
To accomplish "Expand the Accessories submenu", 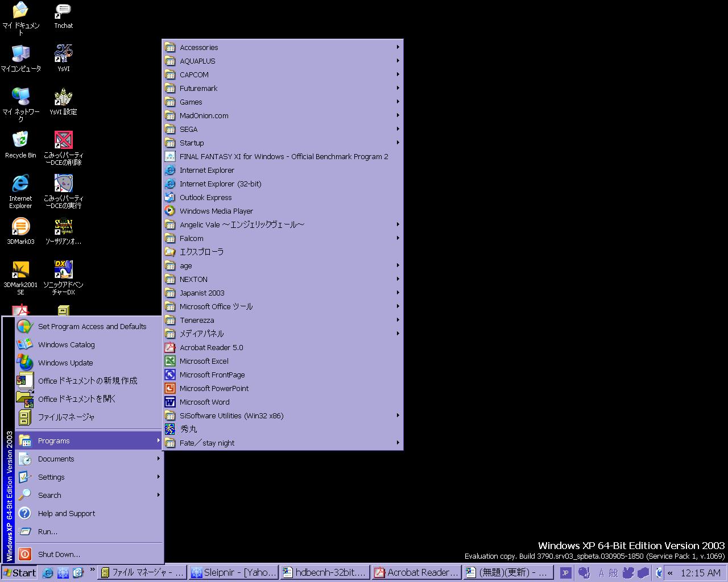I will click(x=283, y=47).
